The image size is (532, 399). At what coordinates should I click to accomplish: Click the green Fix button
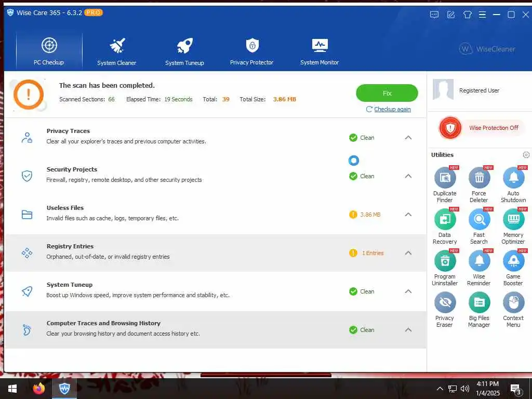[387, 93]
